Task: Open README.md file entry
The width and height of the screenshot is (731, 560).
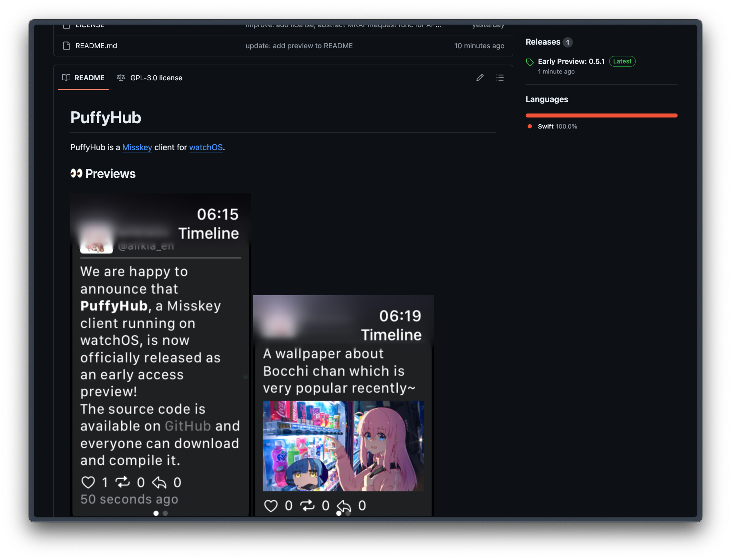Action: 96,46
